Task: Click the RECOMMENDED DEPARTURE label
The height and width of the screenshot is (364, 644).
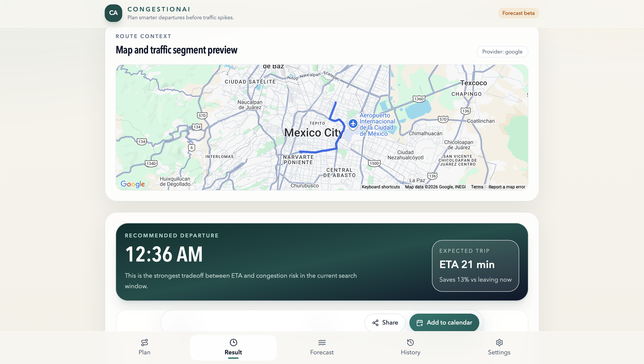Action: 172,235
